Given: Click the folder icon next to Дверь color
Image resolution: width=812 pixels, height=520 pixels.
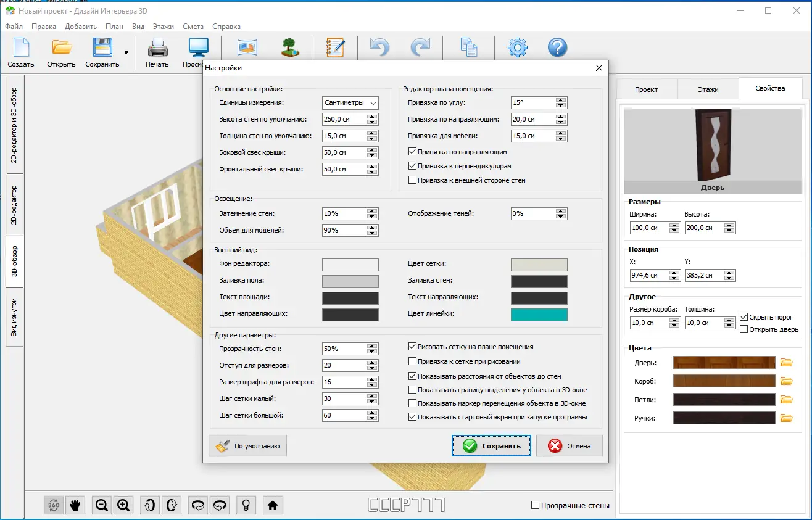Looking at the screenshot, I should 786,363.
